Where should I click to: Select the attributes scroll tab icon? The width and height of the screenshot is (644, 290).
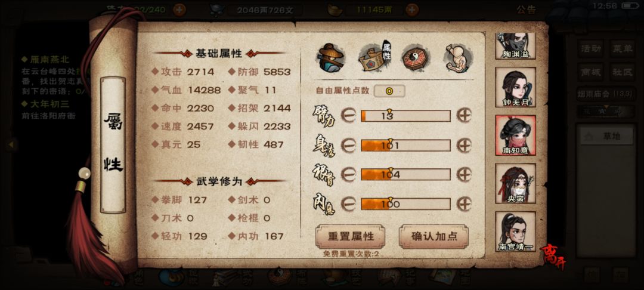374,57
